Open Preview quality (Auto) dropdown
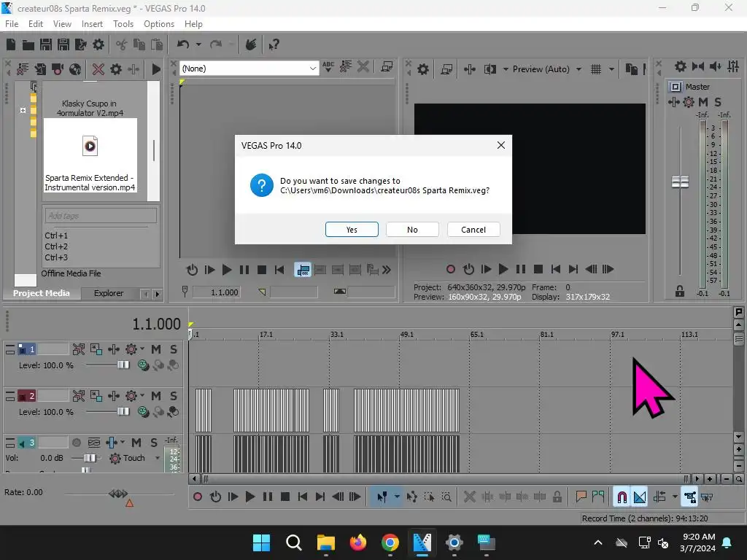Image resolution: width=747 pixels, height=560 pixels. click(x=578, y=69)
